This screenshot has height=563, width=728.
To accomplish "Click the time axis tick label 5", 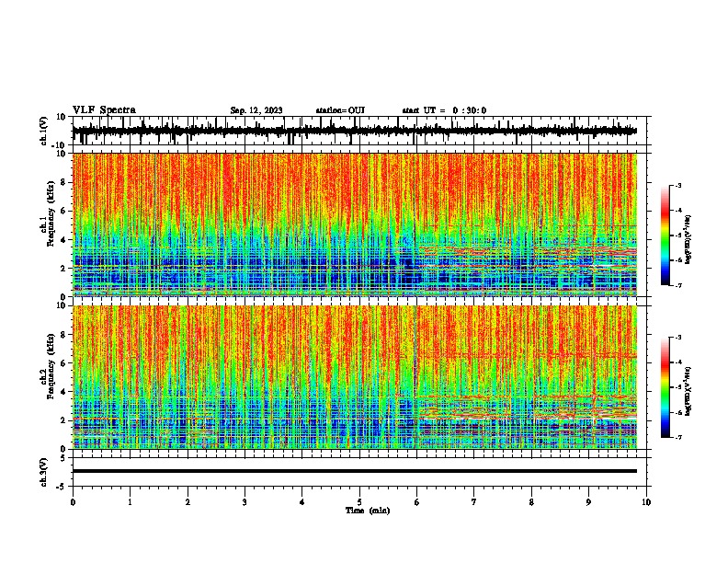I will 359,502.
